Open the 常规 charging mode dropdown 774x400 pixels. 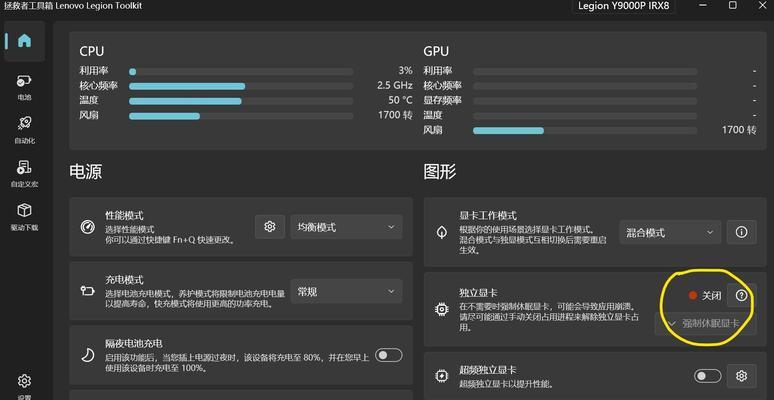[x=347, y=291]
